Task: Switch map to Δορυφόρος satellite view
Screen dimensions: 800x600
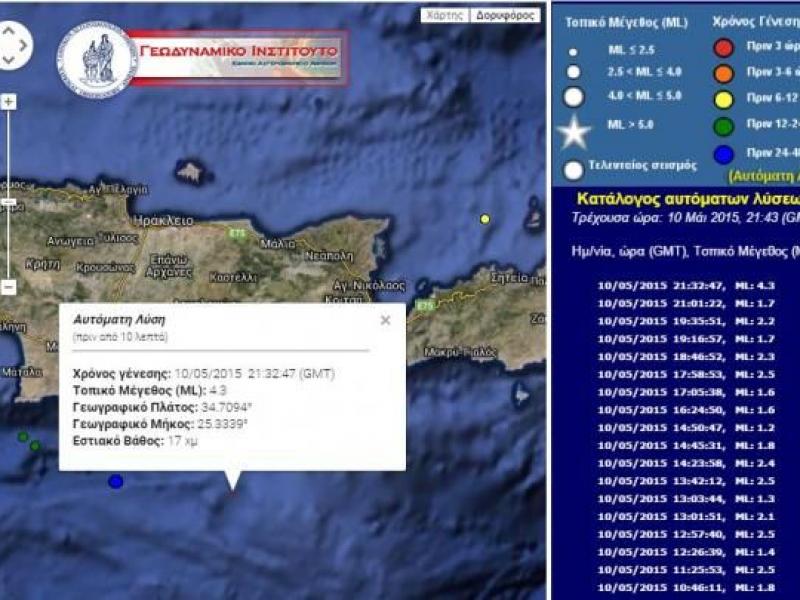Action: pos(506,16)
